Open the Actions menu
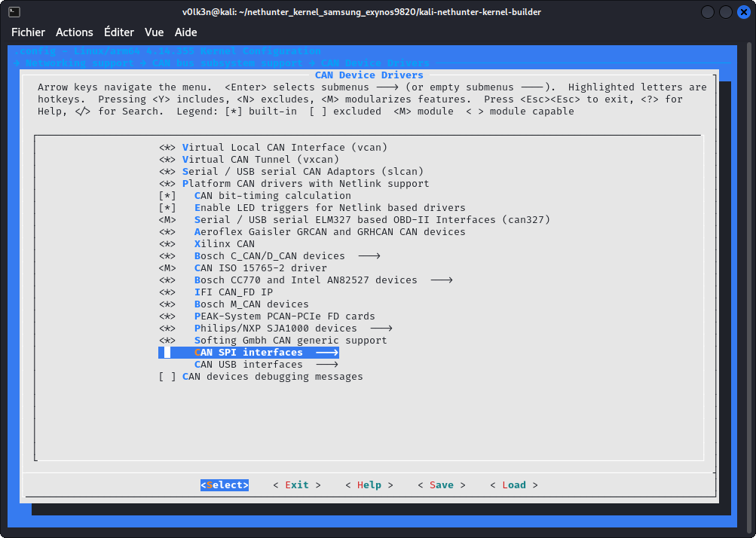The width and height of the screenshot is (756, 538). pyautogui.click(x=75, y=32)
